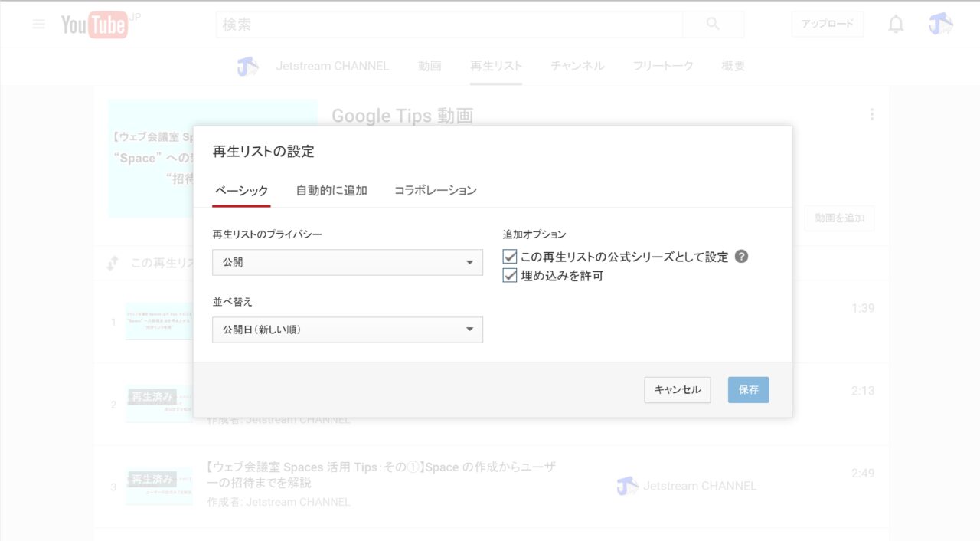
Task: Click the search magnifier button
Action: [x=713, y=25]
